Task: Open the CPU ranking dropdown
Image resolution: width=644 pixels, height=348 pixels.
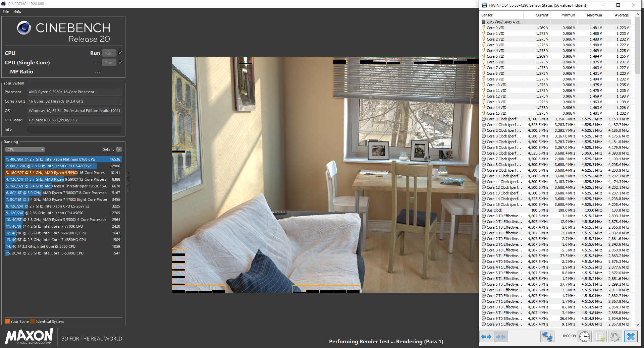Action: click(x=25, y=150)
